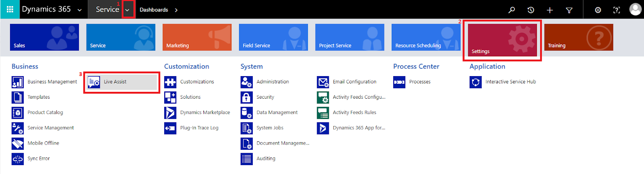Select the Project Service tile
Screen dimensions: 644x174
[350, 37]
